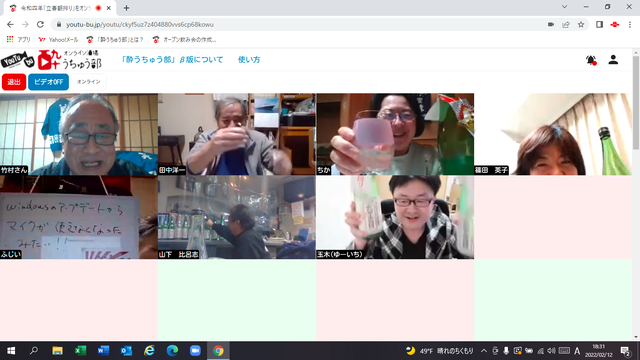Open network tray icon
Viewport: 640px width, 360px height.
coord(540,351)
